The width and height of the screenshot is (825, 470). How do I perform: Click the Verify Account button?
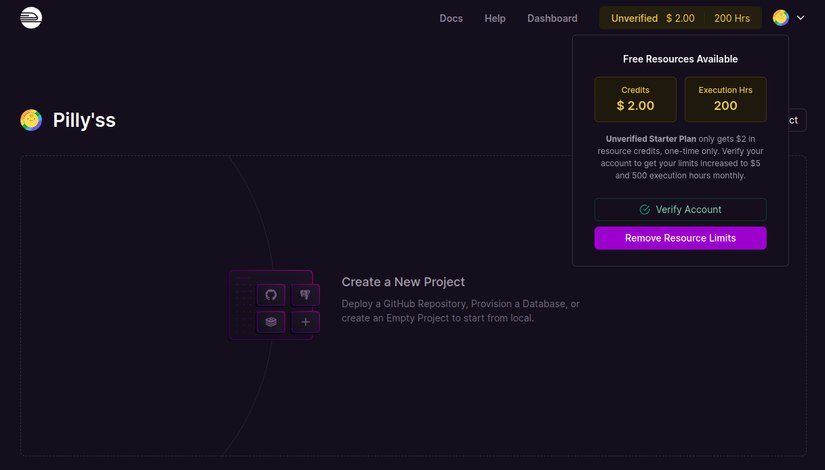pos(680,209)
